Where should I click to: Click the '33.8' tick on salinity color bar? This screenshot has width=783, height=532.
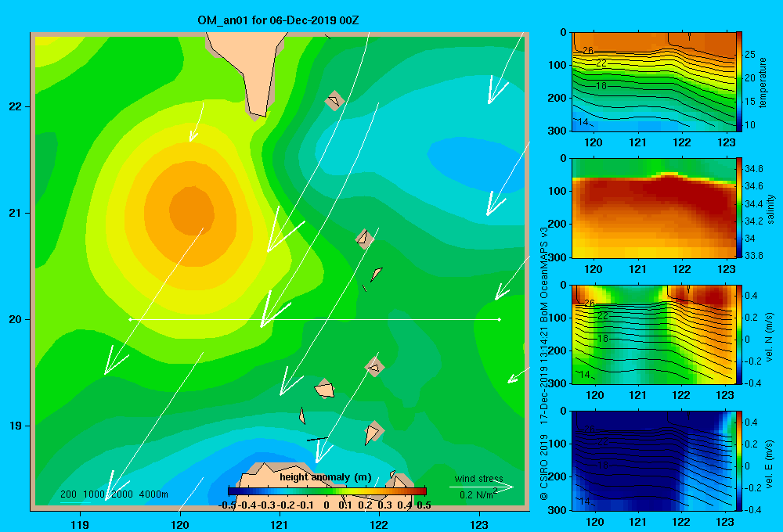pyautogui.click(x=753, y=256)
